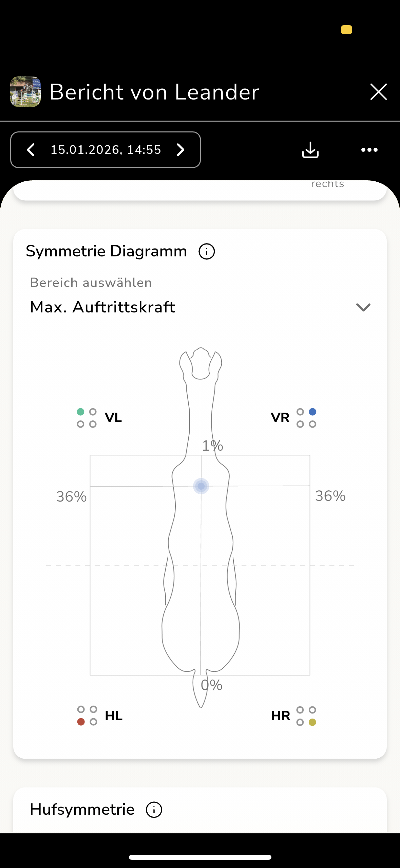The image size is (400, 868).
Task: Click the blue balance point marker
Action: coord(201,486)
